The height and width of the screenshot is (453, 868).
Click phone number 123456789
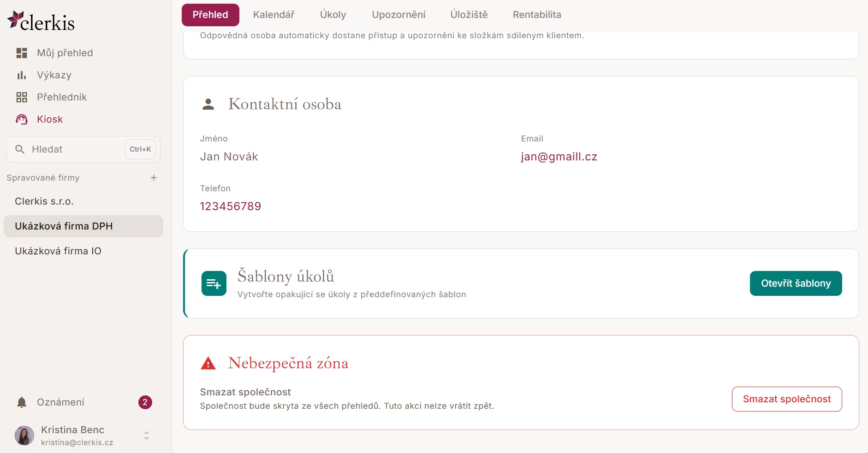tap(231, 206)
